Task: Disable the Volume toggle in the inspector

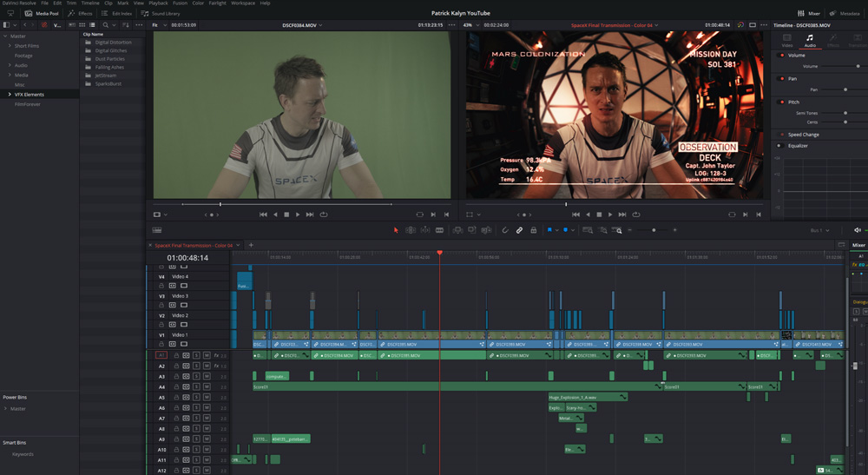Action: pyautogui.click(x=782, y=56)
